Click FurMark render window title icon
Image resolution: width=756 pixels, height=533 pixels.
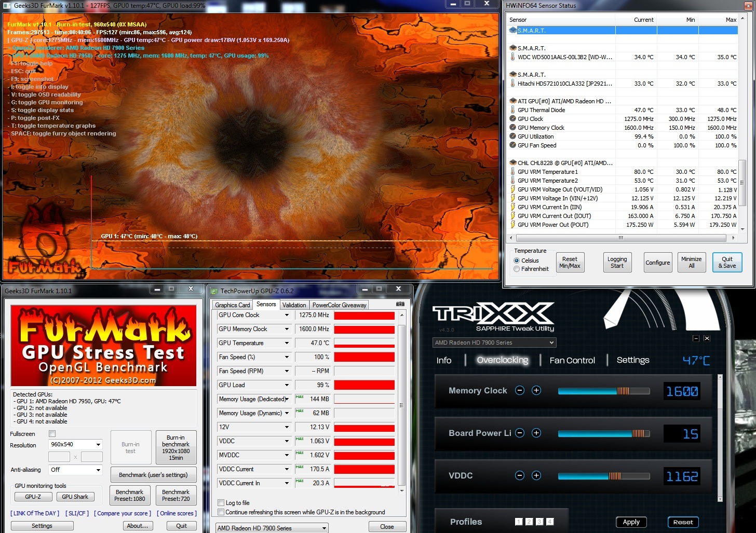pos(7,5)
